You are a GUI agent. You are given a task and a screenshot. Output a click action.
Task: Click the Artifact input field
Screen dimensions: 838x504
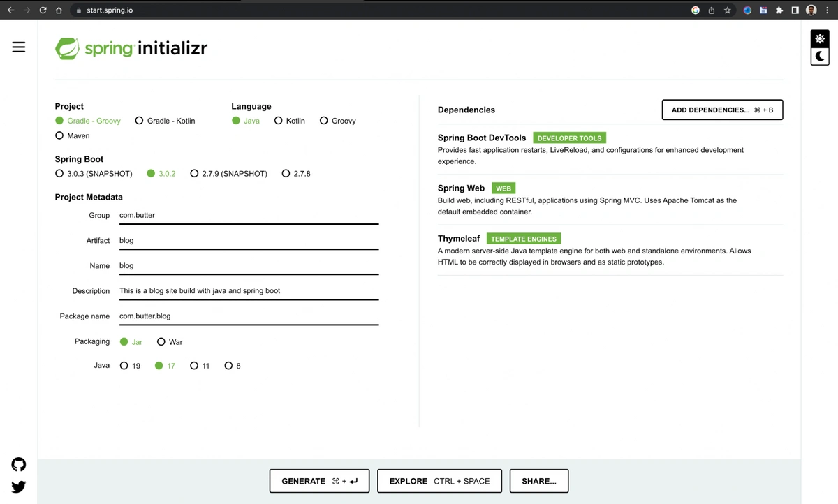(x=249, y=240)
